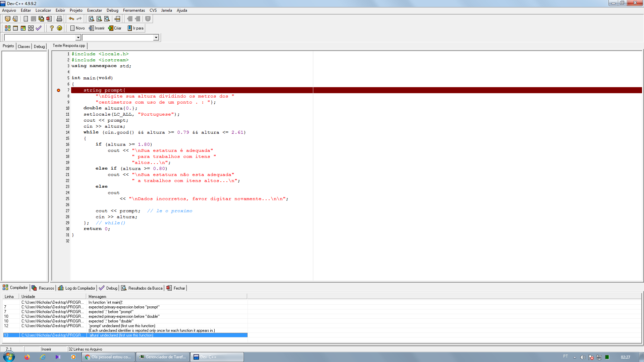Image resolution: width=644 pixels, height=362 pixels.
Task: Select error "'prompt' undeclared (first use this function)"
Action: point(122,326)
